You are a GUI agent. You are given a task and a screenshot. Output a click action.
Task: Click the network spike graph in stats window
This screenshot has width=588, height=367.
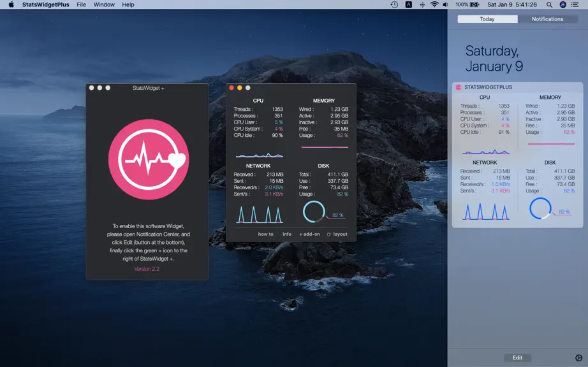point(259,215)
